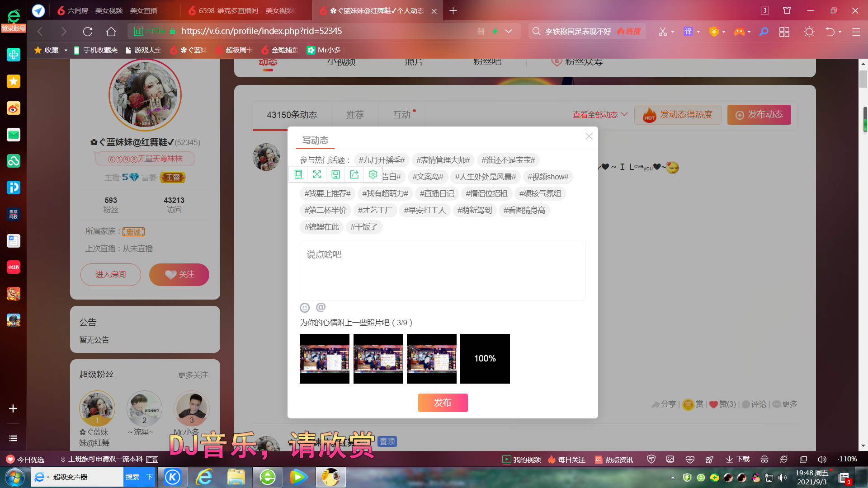The image size is (868, 488).
Task: Click the gear settings icon in floating toolbar
Action: coord(373,174)
